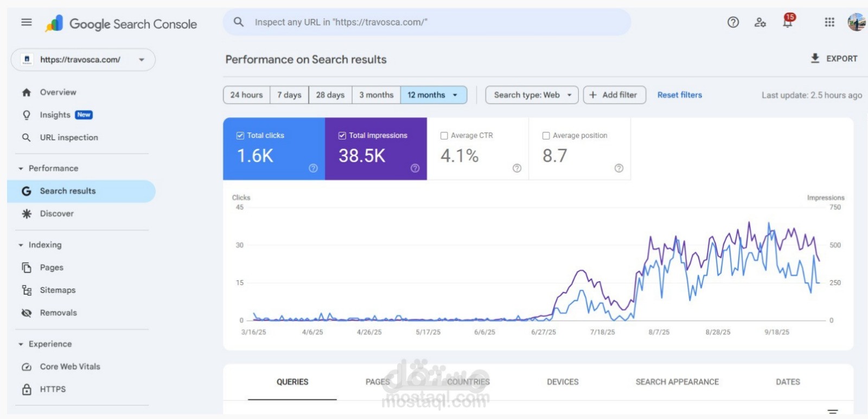Click the table filter rows icon

click(x=833, y=411)
